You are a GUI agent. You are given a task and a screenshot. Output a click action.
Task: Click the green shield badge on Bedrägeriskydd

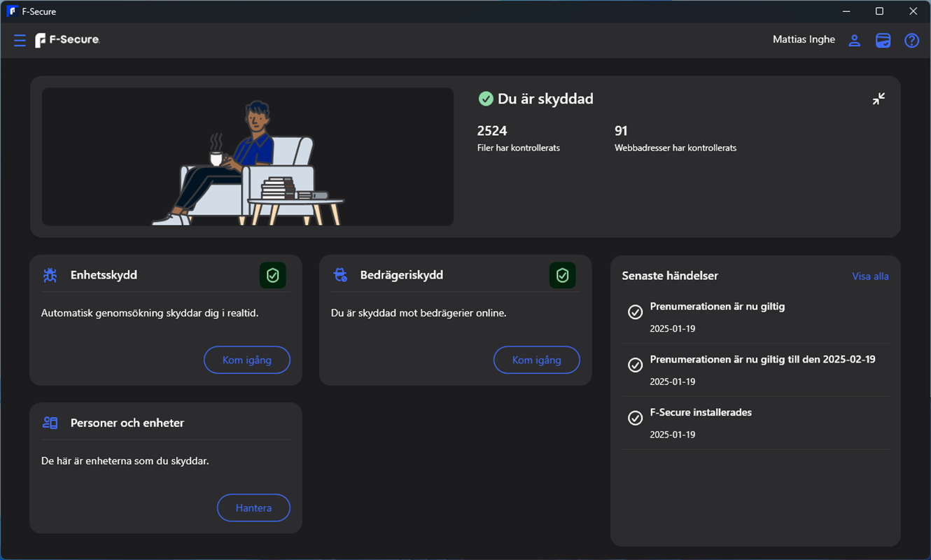(x=563, y=275)
